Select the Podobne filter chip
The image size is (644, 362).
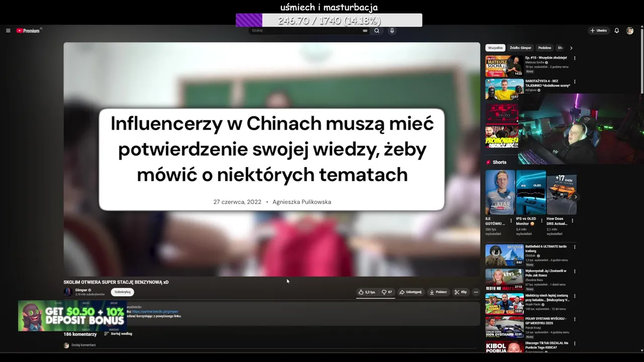tap(544, 48)
